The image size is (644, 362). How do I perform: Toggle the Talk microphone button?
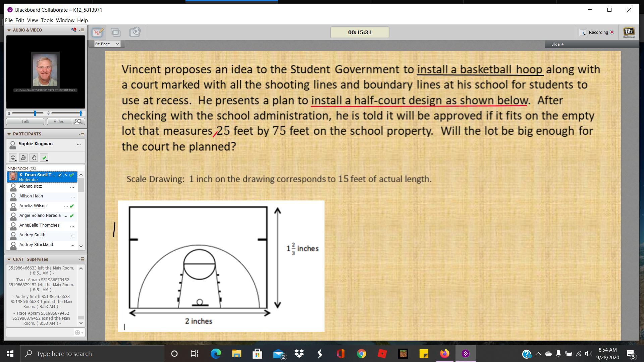25,122
